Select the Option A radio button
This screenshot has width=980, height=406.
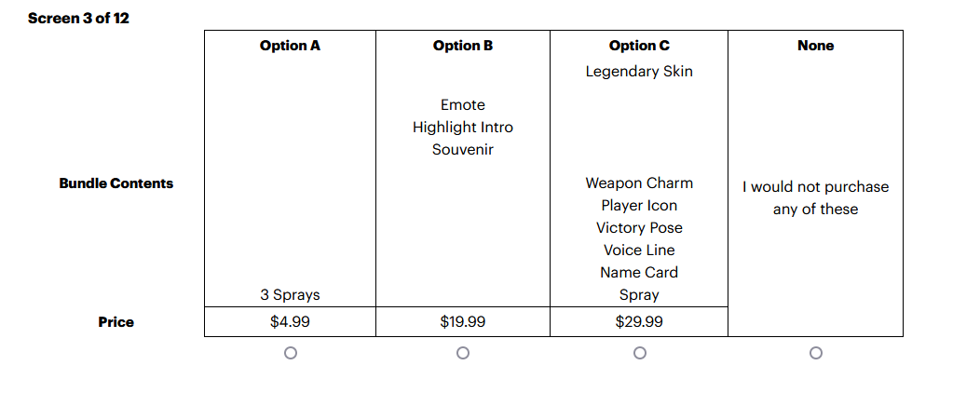[291, 353]
